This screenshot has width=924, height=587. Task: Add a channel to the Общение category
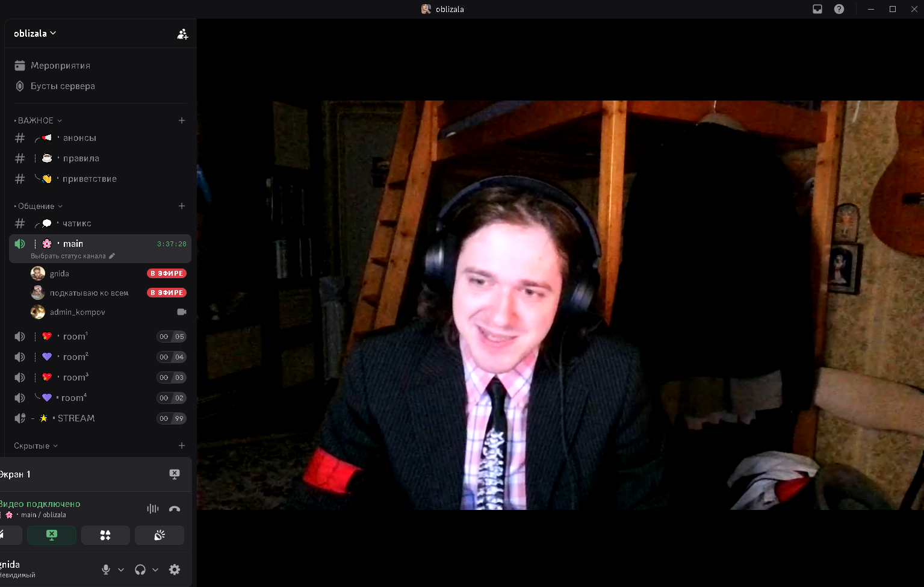(x=182, y=206)
